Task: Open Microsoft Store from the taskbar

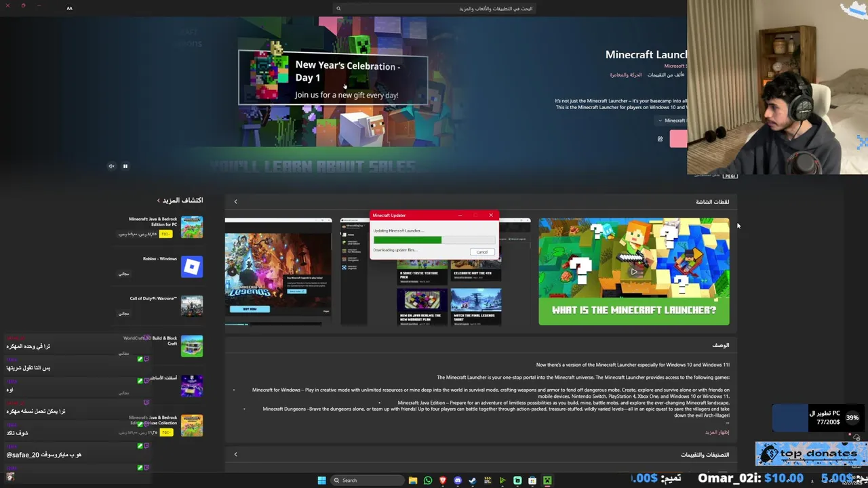Action: [x=532, y=481]
